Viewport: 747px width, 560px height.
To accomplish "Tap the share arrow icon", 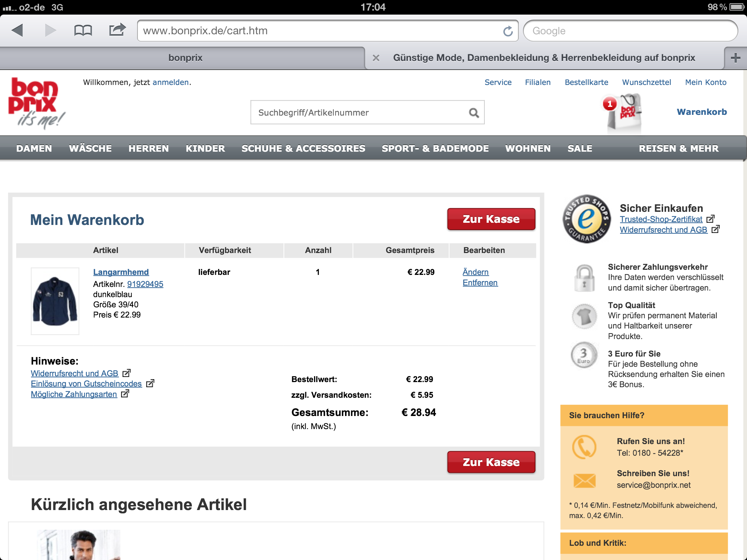I will [117, 30].
